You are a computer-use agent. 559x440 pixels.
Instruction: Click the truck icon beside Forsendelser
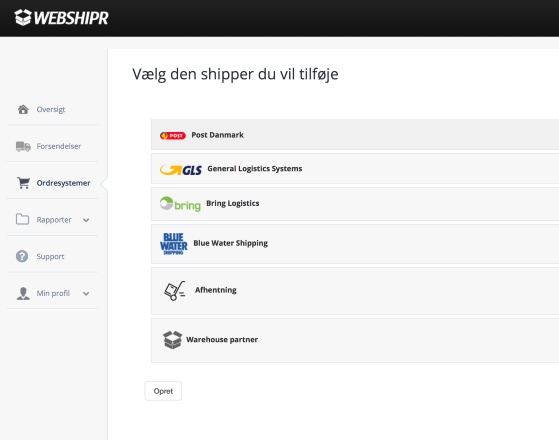[x=23, y=146]
